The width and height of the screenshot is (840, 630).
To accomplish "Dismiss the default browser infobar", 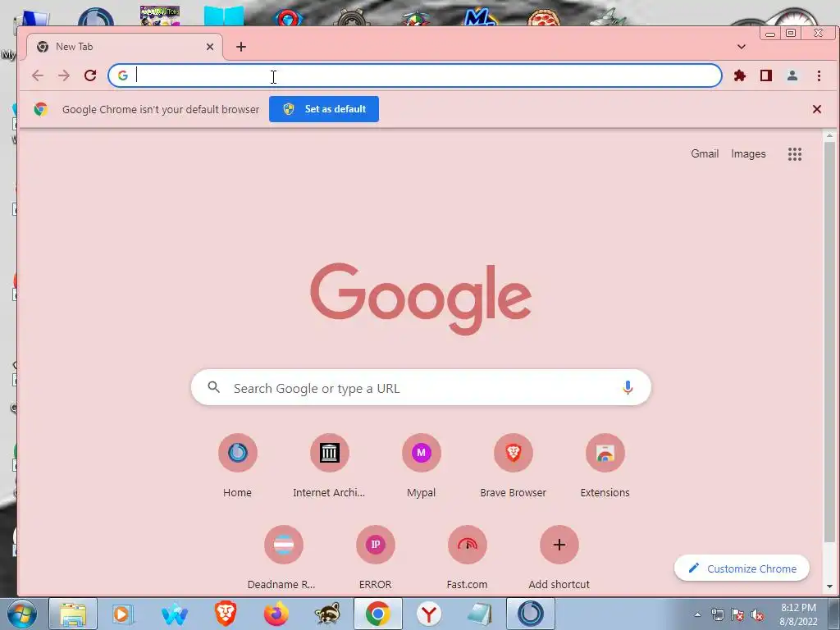I will click(816, 109).
